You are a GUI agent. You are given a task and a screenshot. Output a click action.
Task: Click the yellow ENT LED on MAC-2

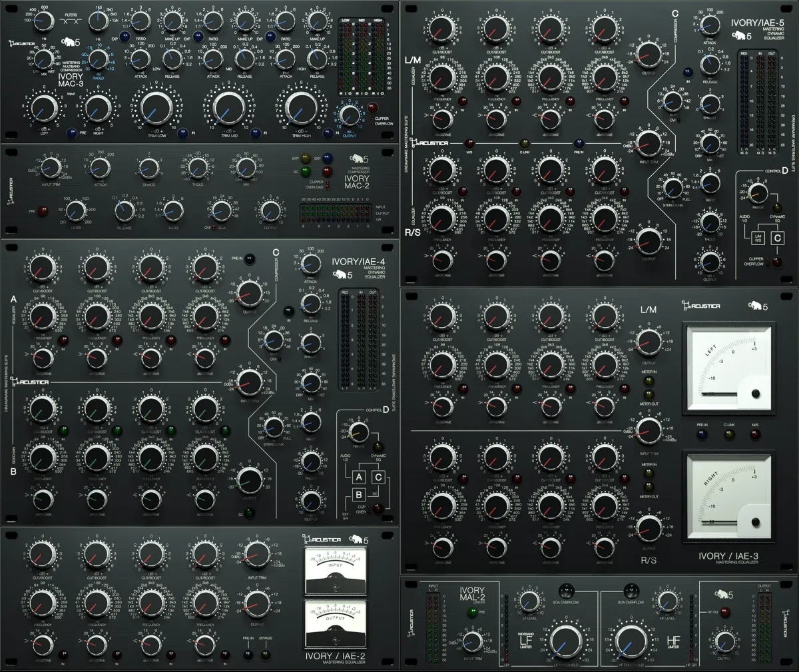point(306,159)
